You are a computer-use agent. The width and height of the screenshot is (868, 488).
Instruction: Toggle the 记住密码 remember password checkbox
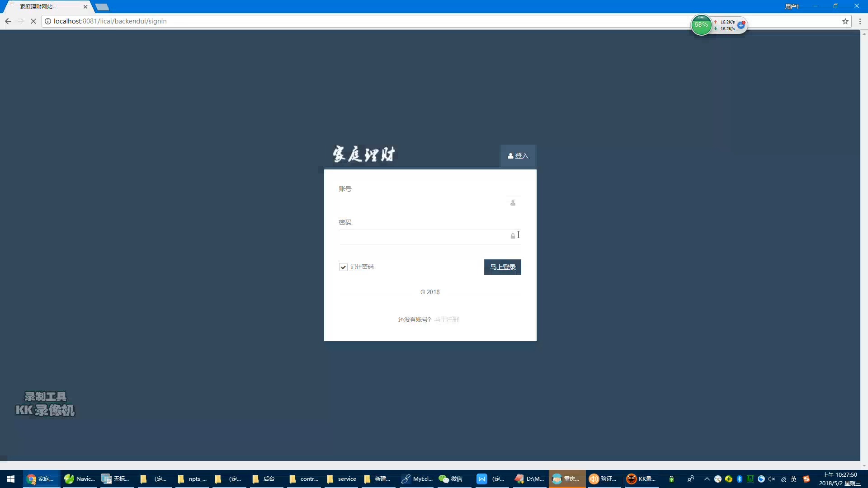click(x=343, y=266)
